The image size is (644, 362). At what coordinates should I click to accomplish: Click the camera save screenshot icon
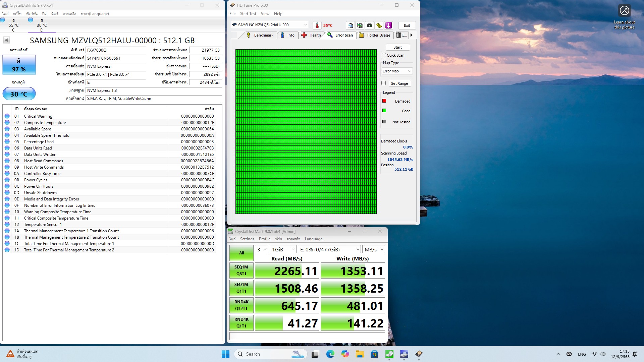pos(369,25)
